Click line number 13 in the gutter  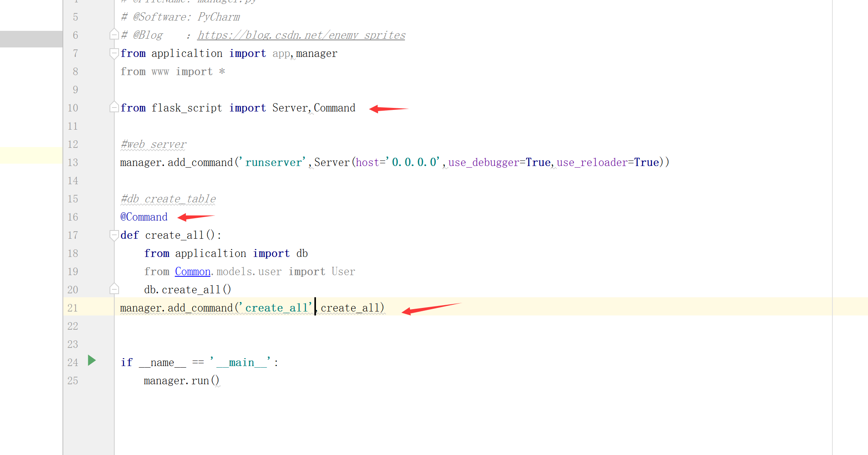pyautogui.click(x=73, y=162)
